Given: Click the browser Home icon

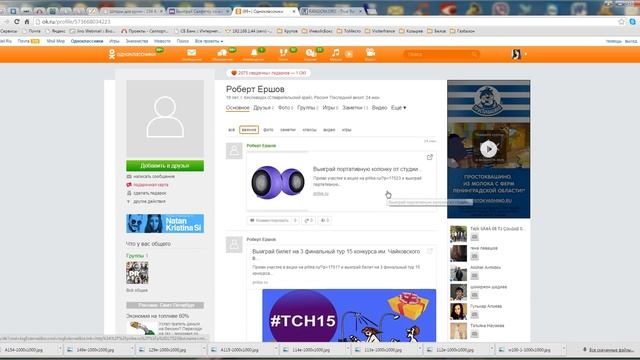Looking at the screenshot, I should pyautogui.click(x=27, y=22).
